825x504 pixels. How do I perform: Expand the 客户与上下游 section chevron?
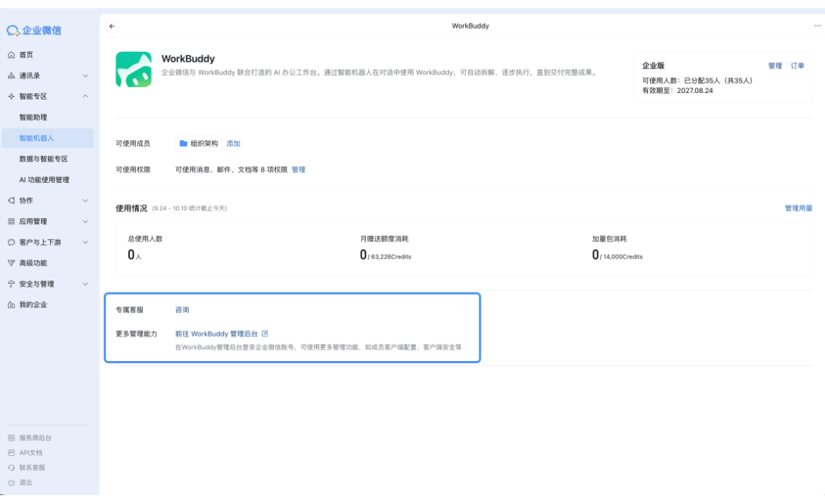click(86, 242)
